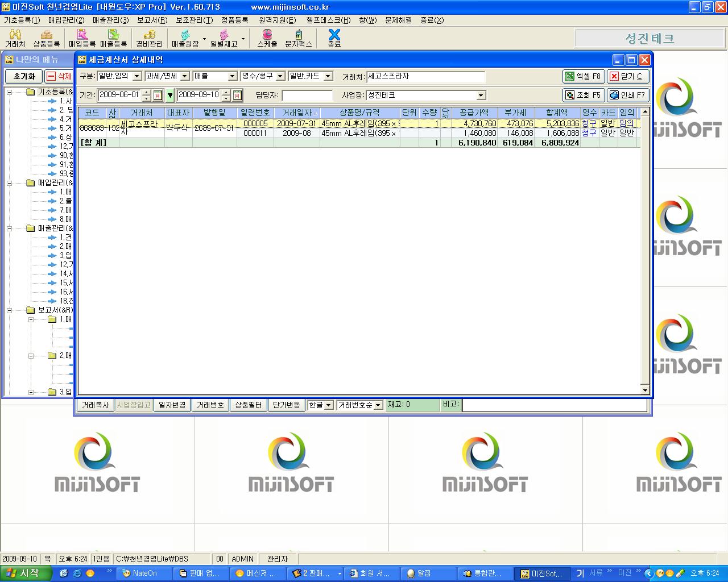Open 상품등록 from the toolbar

point(46,38)
